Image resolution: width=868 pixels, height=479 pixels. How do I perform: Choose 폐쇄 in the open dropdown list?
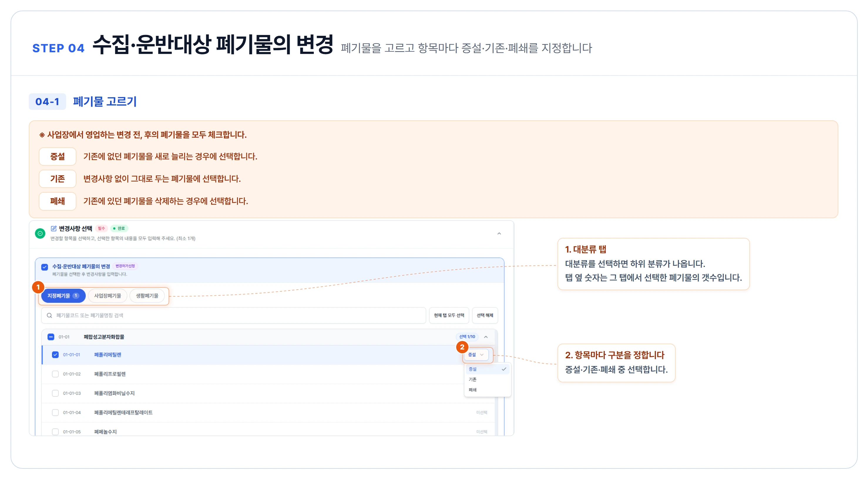tap(487, 390)
